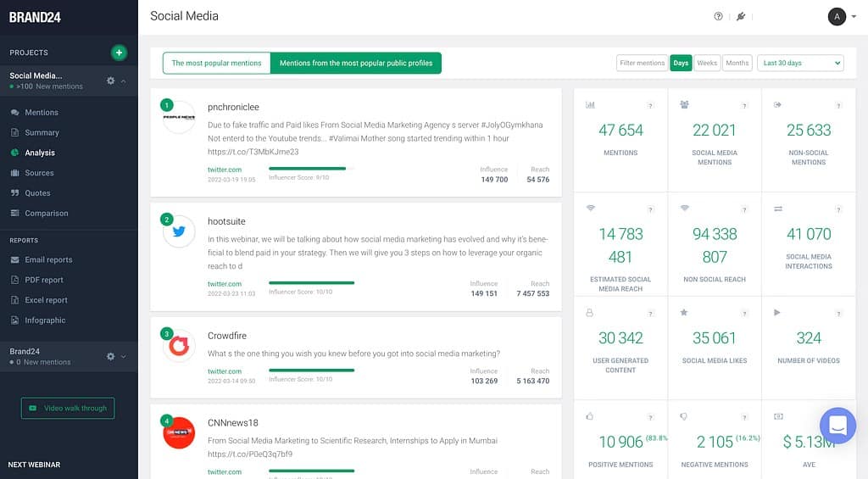The image size is (868, 479).
Task: Click the Filter mentions button
Action: (642, 63)
